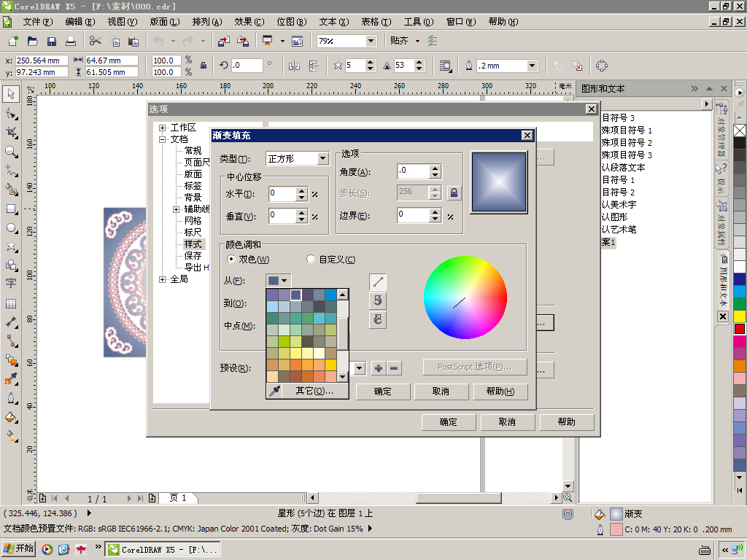Pick the red swatch in right palette
This screenshot has height=560, width=747.
[x=740, y=329]
